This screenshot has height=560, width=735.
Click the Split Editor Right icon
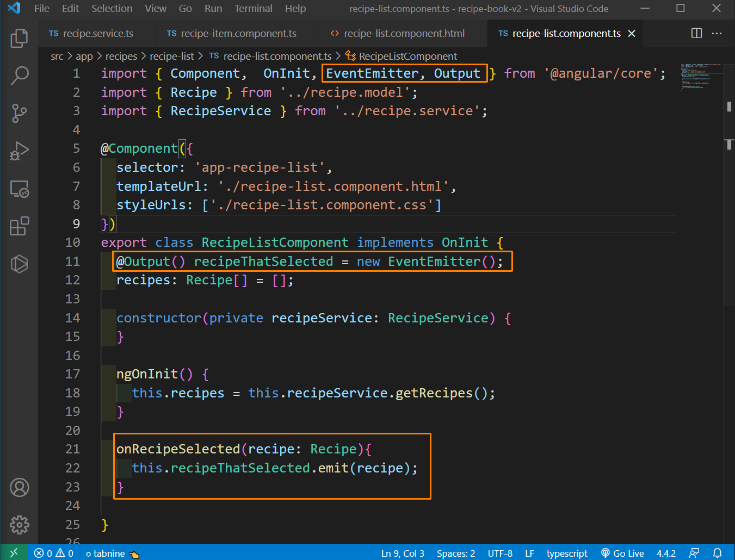[x=696, y=33]
